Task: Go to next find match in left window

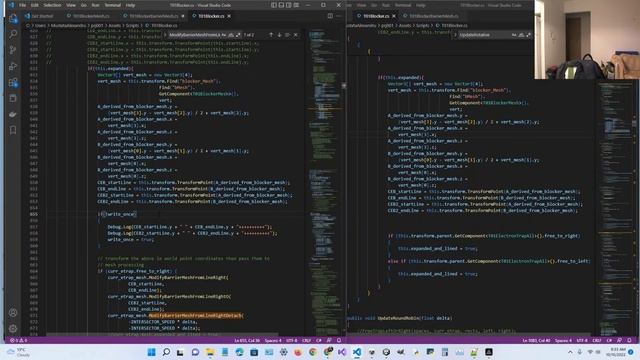Action: (279, 35)
